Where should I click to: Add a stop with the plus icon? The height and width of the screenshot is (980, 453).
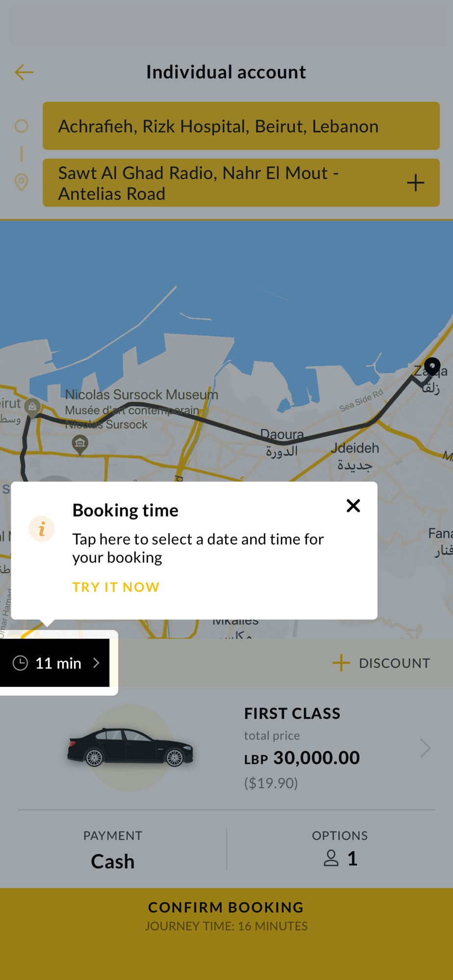tap(415, 183)
